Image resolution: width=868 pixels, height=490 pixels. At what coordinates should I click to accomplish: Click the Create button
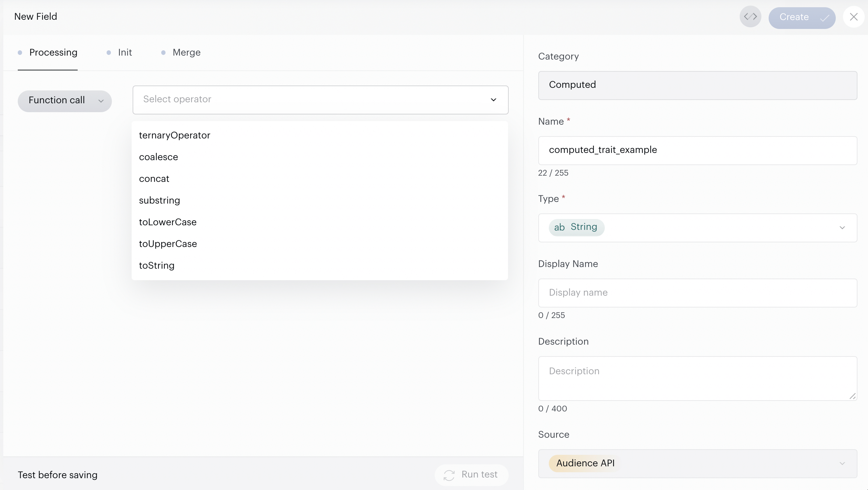802,17
